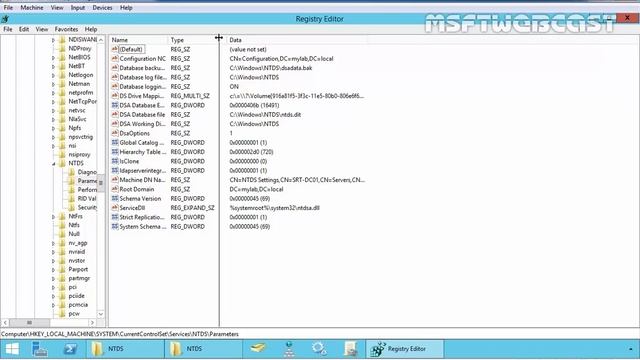This screenshot has width=640, height=360.
Task: Select the Database backu... value name
Action: point(142,68)
